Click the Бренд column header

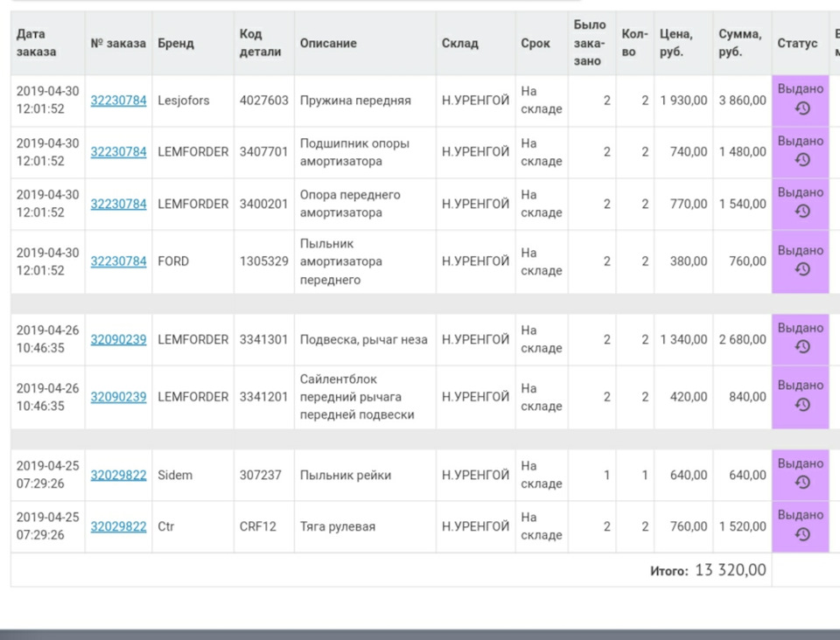coord(176,43)
